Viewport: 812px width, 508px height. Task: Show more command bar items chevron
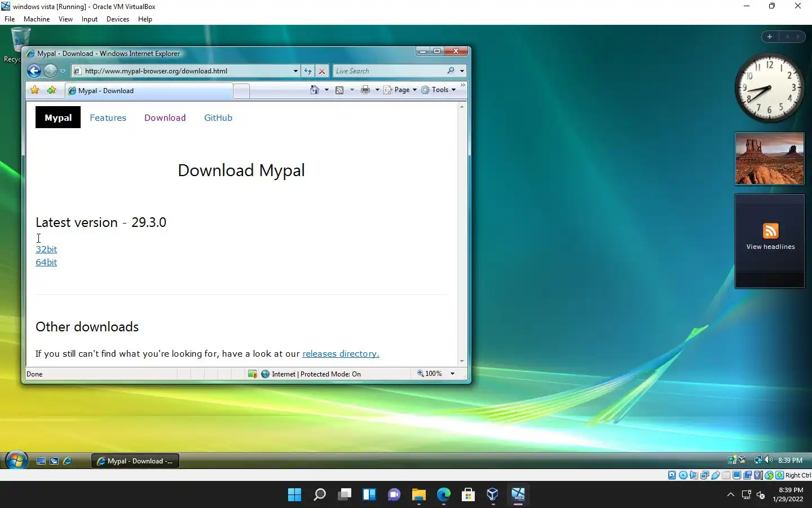click(x=463, y=86)
